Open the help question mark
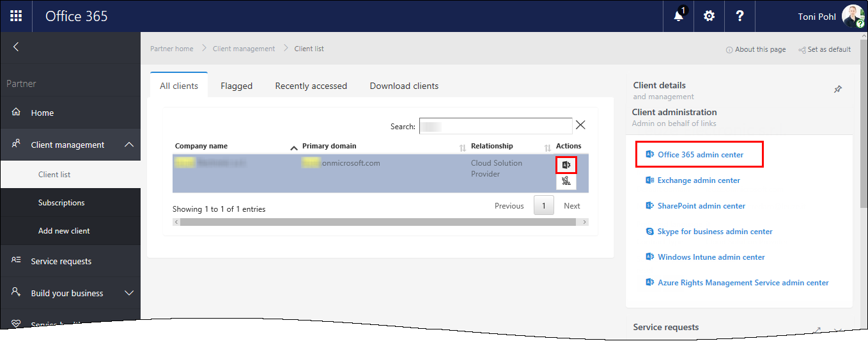Image resolution: width=868 pixels, height=341 pixels. [740, 16]
